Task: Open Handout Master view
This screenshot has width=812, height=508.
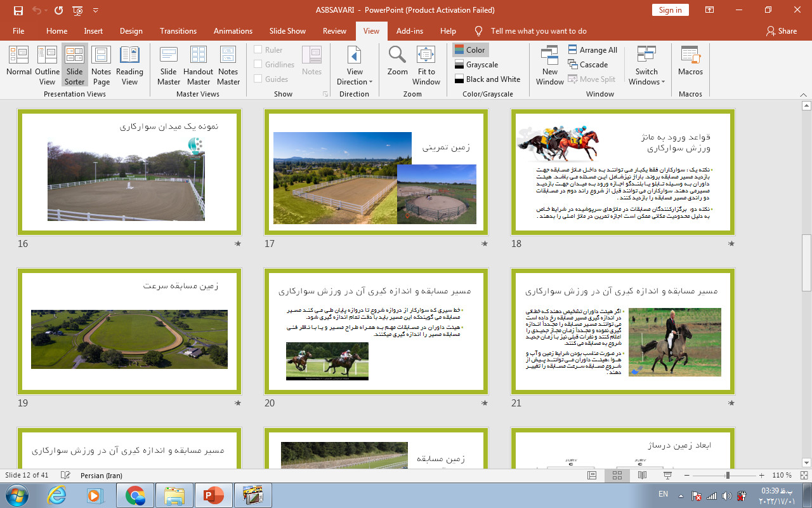Action: point(199,63)
